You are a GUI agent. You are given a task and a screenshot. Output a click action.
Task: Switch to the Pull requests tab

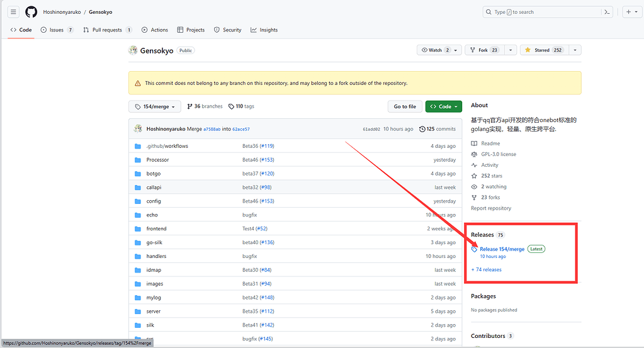pos(107,30)
